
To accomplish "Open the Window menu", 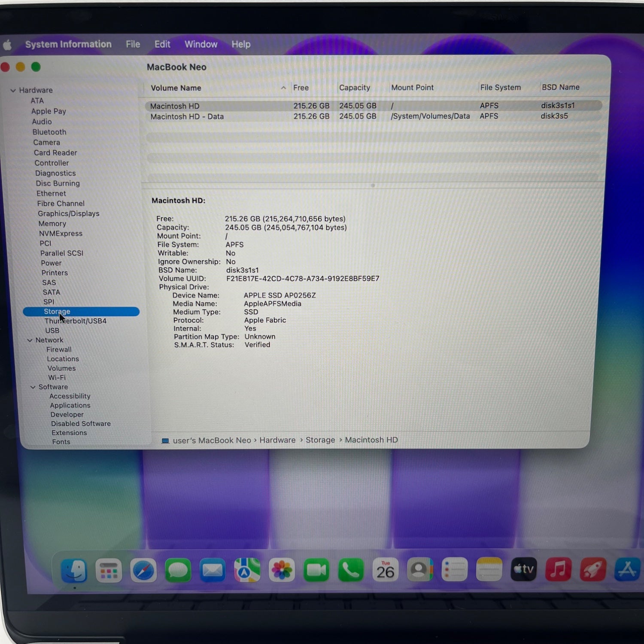I will click(x=201, y=44).
